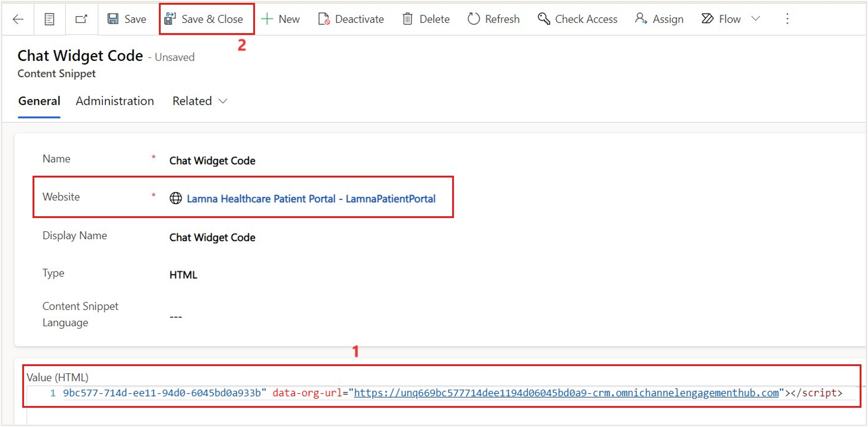Click the Display Name field label
868x427 pixels.
pos(75,236)
